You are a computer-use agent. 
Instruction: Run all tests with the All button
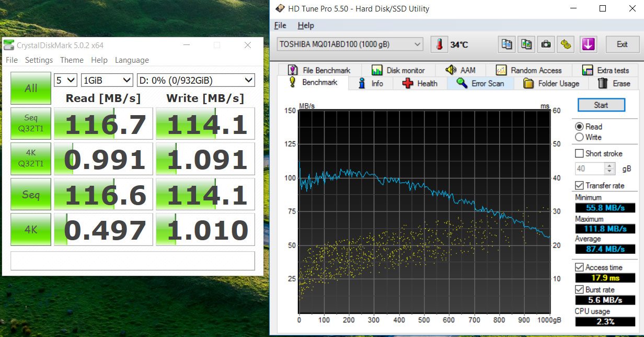pos(31,87)
